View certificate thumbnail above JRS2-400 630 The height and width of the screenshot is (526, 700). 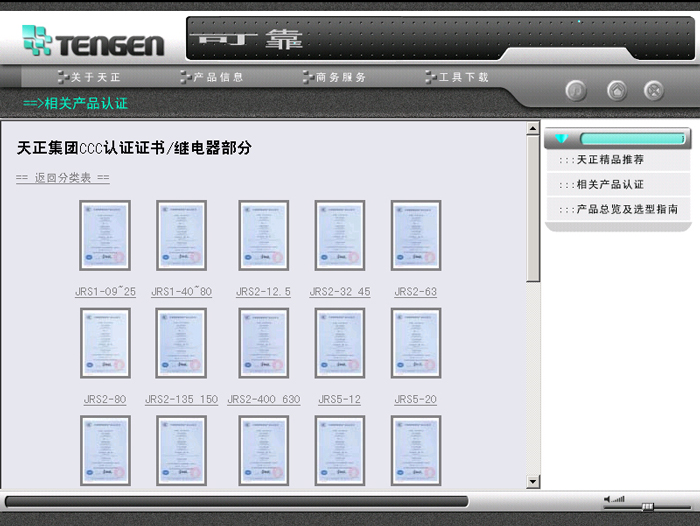click(x=263, y=343)
